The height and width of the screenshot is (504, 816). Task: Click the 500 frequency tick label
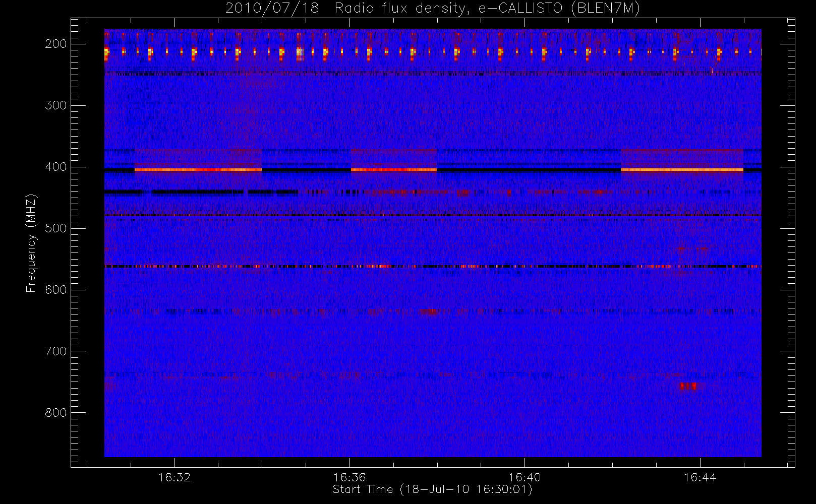(55, 228)
